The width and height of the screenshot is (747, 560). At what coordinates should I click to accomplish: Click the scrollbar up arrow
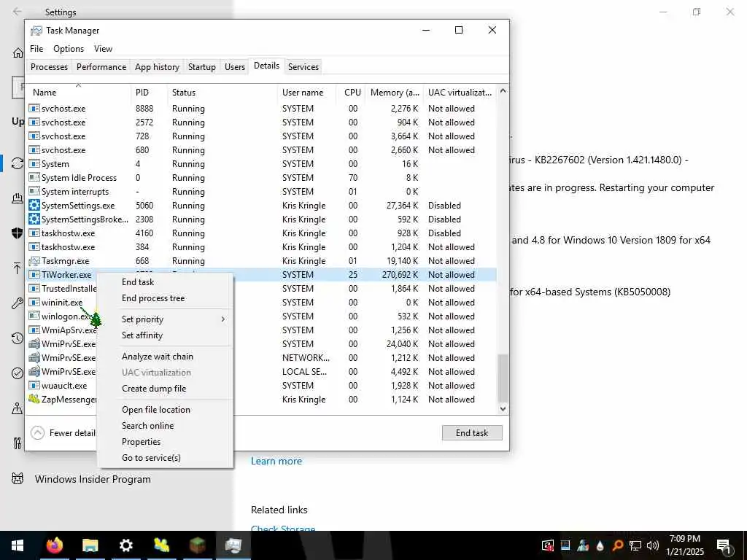pyautogui.click(x=503, y=90)
